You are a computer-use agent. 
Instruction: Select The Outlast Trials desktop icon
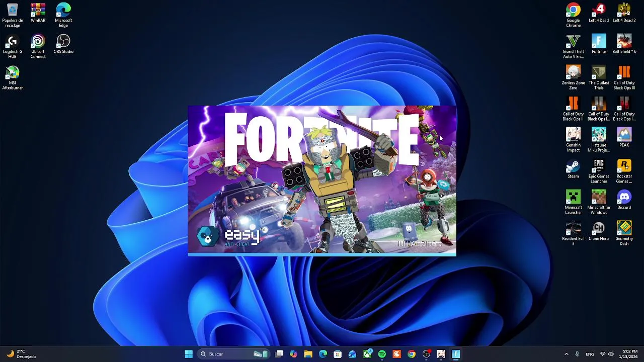[599, 77]
